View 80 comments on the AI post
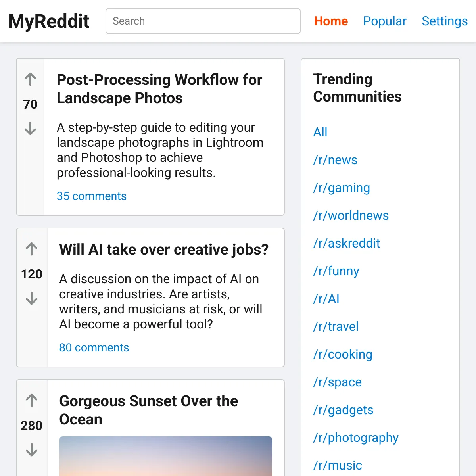Viewport: 476px width, 476px height. point(94,347)
